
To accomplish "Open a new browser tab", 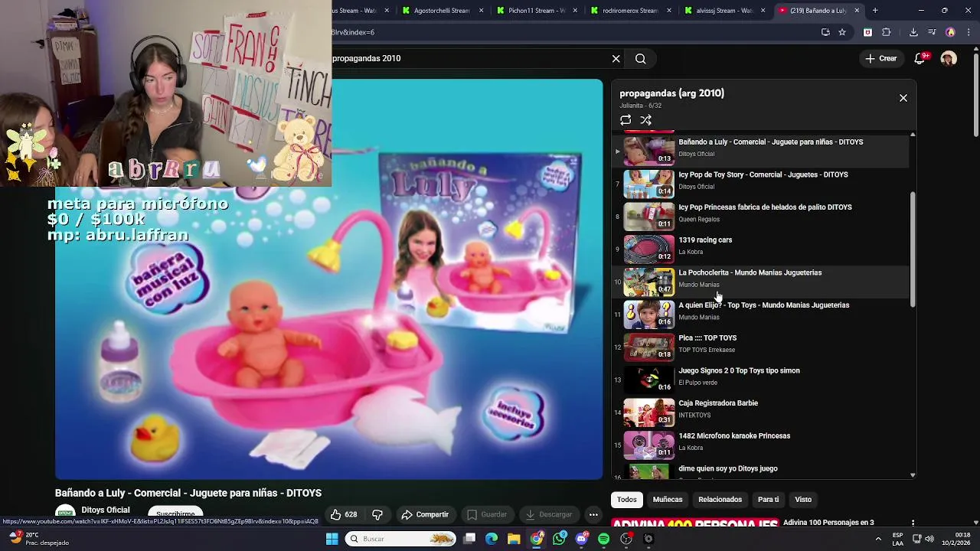I will pyautogui.click(x=875, y=11).
